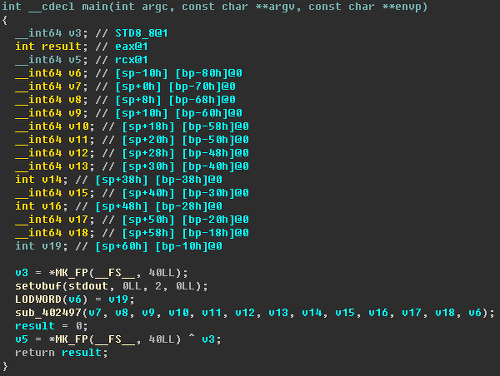The image size is (500, 376).
Task: Click v5 in its __int64 declaration
Action: [x=75, y=60]
